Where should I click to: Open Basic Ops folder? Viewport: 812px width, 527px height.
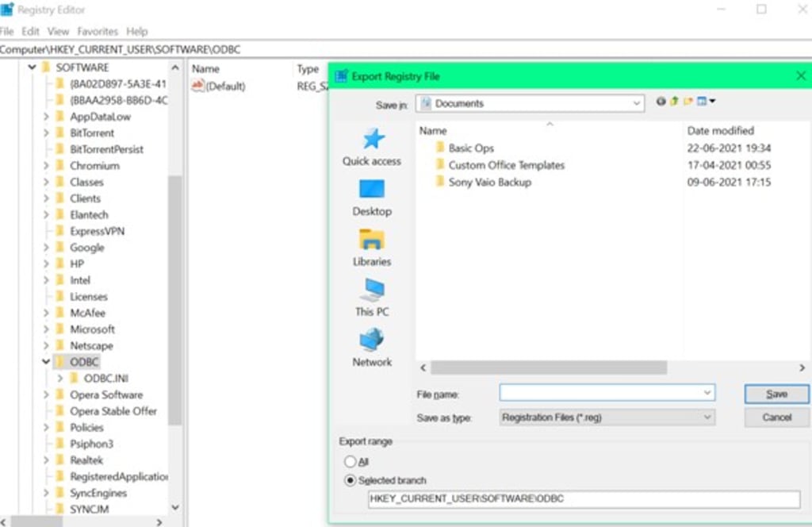471,148
